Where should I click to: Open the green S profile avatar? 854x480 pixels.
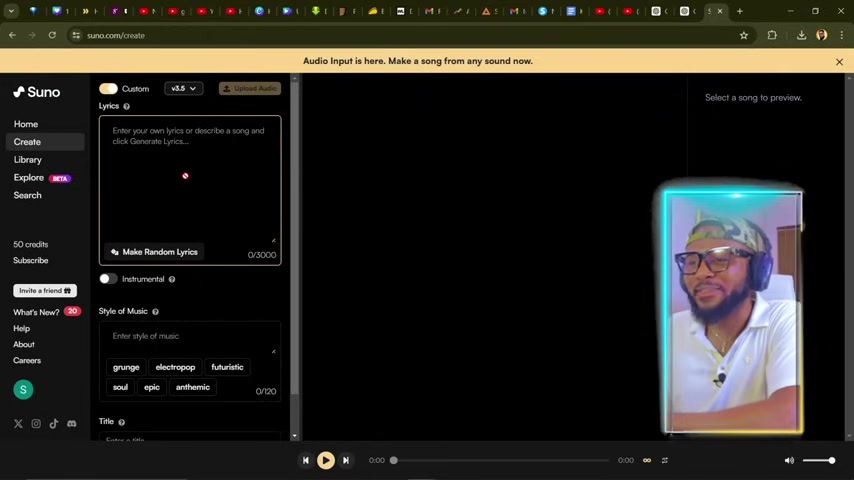23,390
